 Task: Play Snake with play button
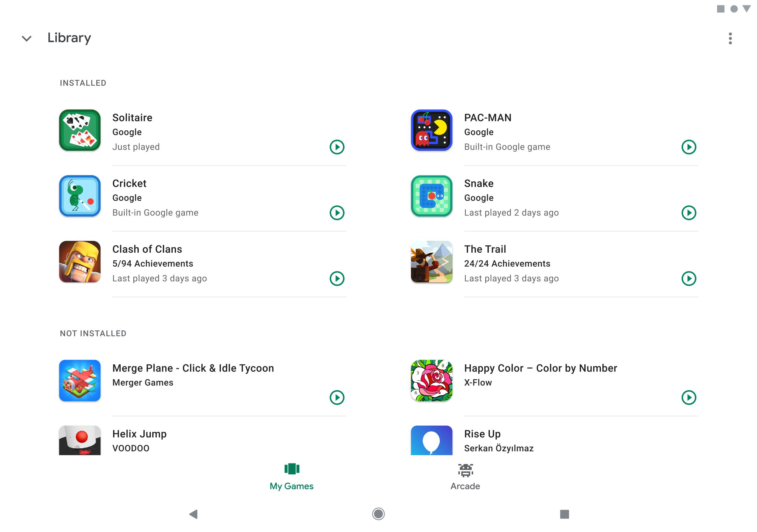coord(689,213)
